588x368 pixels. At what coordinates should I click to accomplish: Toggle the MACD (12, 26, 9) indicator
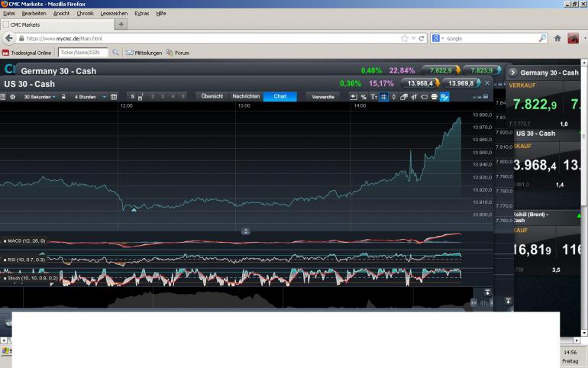click(x=24, y=241)
